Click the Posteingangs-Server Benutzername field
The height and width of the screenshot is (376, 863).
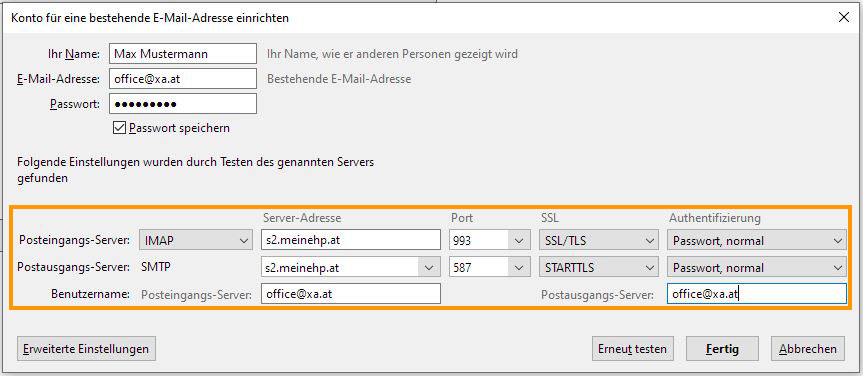(351, 294)
